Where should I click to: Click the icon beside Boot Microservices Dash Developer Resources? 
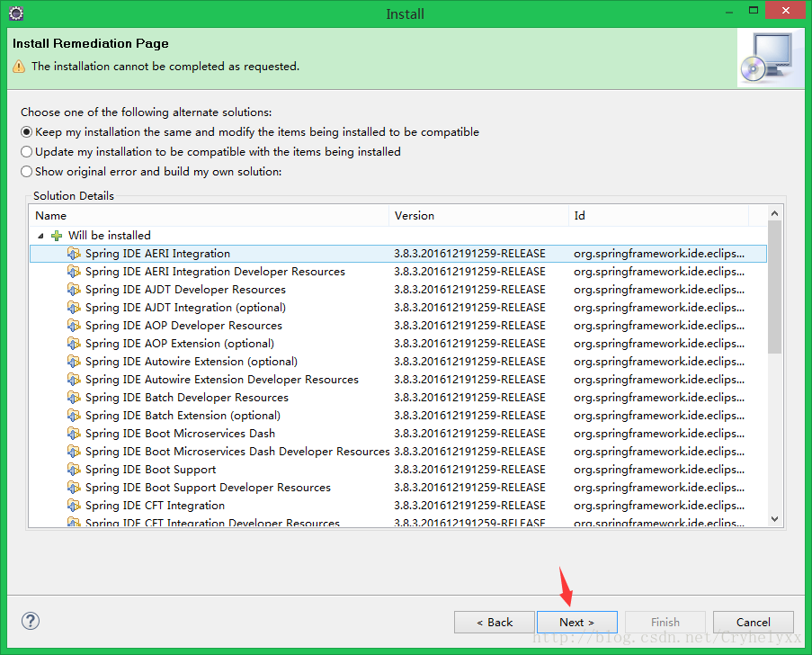74,452
